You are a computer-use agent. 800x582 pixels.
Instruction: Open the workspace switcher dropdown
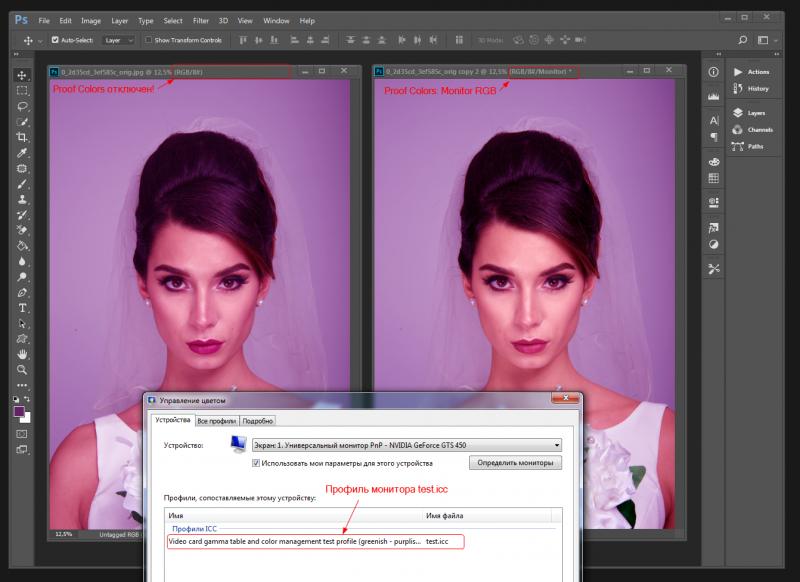click(767, 40)
